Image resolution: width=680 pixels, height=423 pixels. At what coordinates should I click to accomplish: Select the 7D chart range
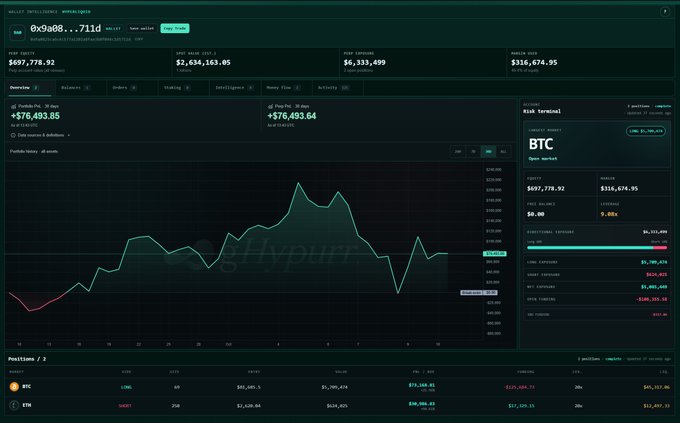(473, 151)
